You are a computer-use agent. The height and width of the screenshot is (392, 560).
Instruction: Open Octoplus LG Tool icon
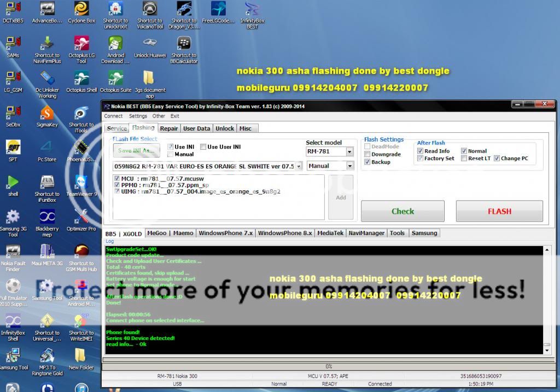pos(81,50)
